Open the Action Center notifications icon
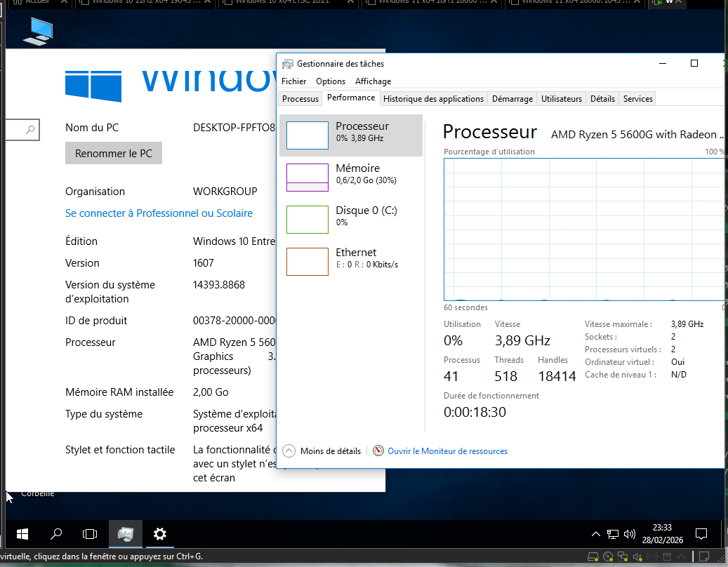 tap(701, 534)
